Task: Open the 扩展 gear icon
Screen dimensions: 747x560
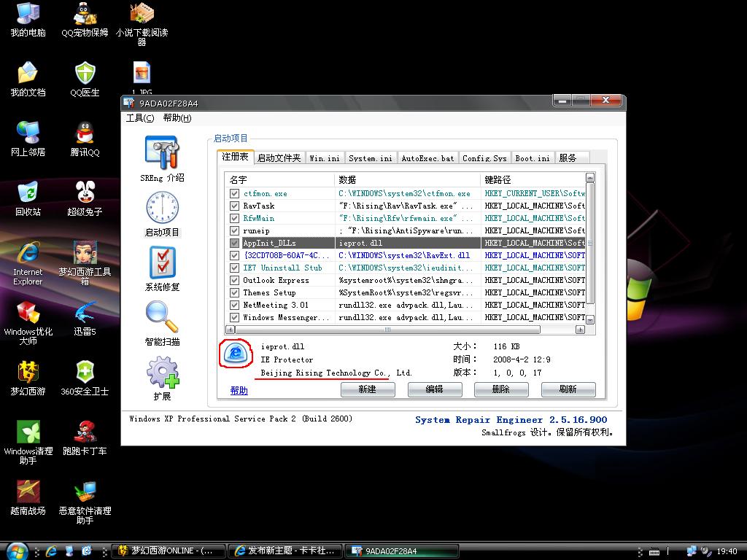Action: [x=162, y=373]
